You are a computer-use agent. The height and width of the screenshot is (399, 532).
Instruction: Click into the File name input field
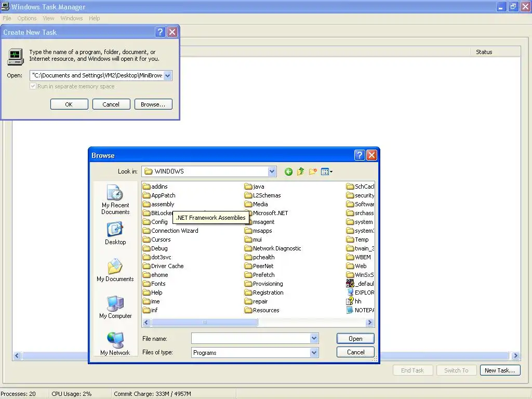251,338
